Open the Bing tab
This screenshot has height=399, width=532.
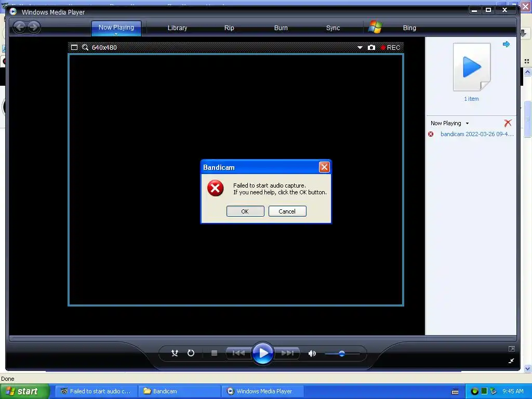(409, 28)
